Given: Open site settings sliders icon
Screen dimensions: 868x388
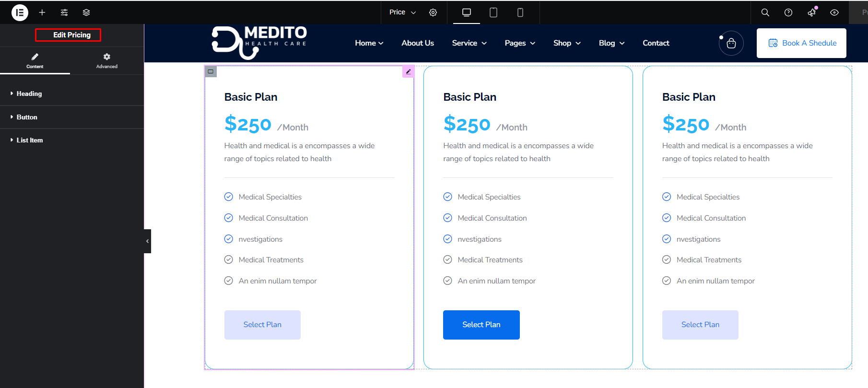Looking at the screenshot, I should click(x=64, y=12).
